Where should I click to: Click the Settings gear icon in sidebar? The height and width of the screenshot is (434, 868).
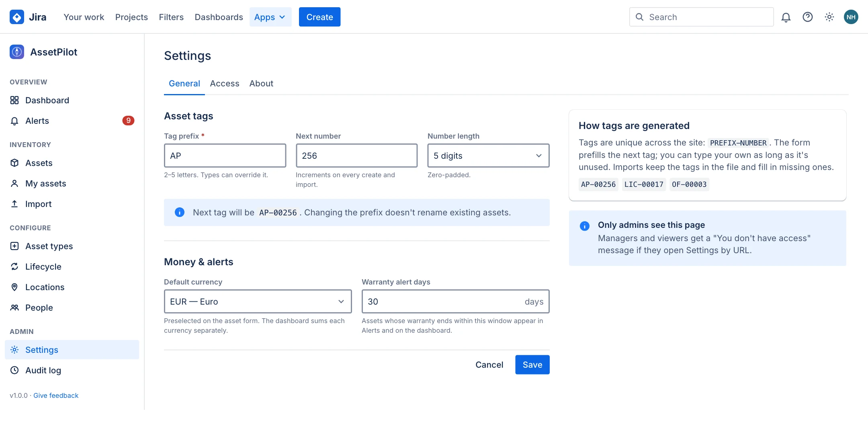(14, 350)
